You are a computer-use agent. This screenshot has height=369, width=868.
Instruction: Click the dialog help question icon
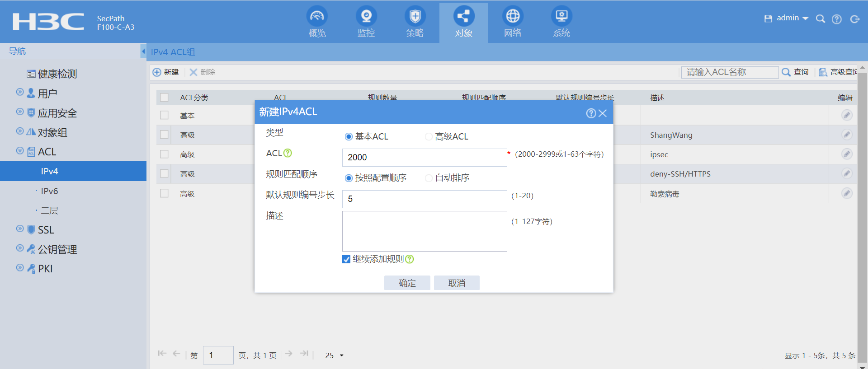[591, 113]
